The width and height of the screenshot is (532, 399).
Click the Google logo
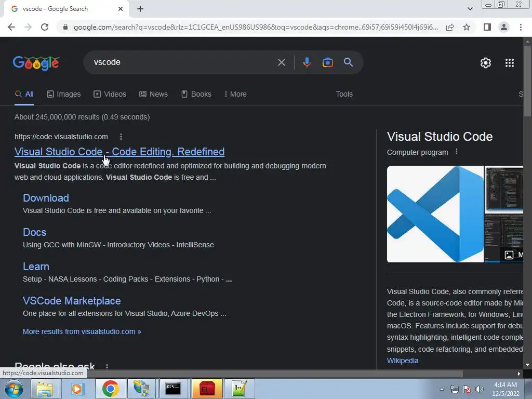(x=36, y=63)
